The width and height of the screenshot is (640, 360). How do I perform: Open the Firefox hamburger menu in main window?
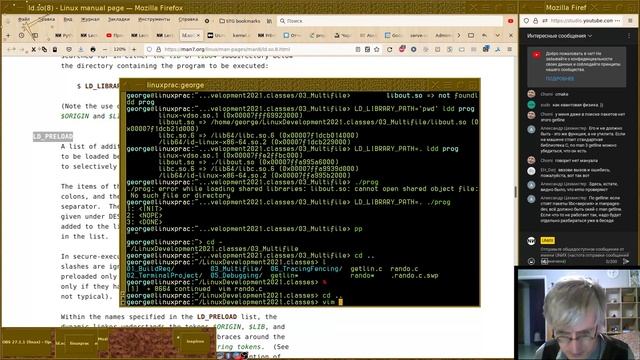[509, 49]
